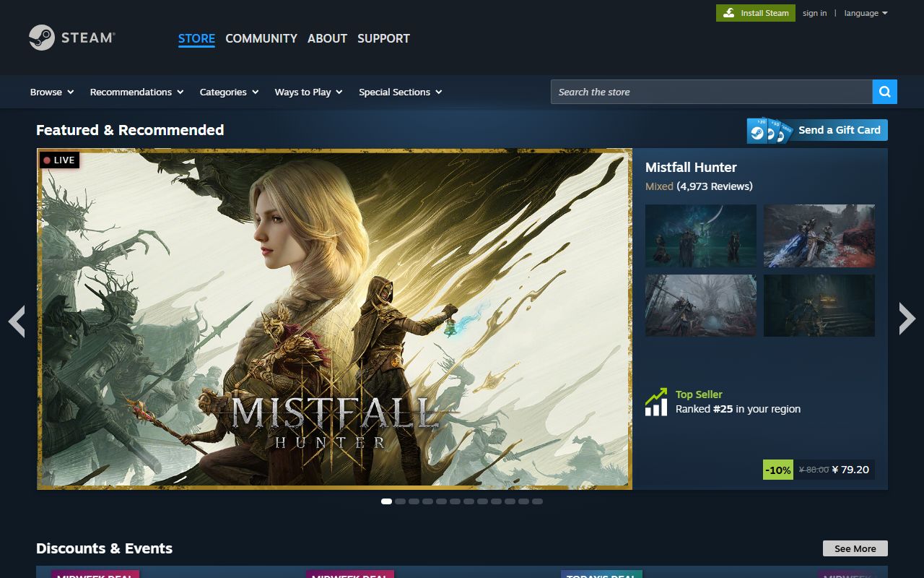The width and height of the screenshot is (924, 578).
Task: Go to previous featured game arrow
Action: [17, 320]
